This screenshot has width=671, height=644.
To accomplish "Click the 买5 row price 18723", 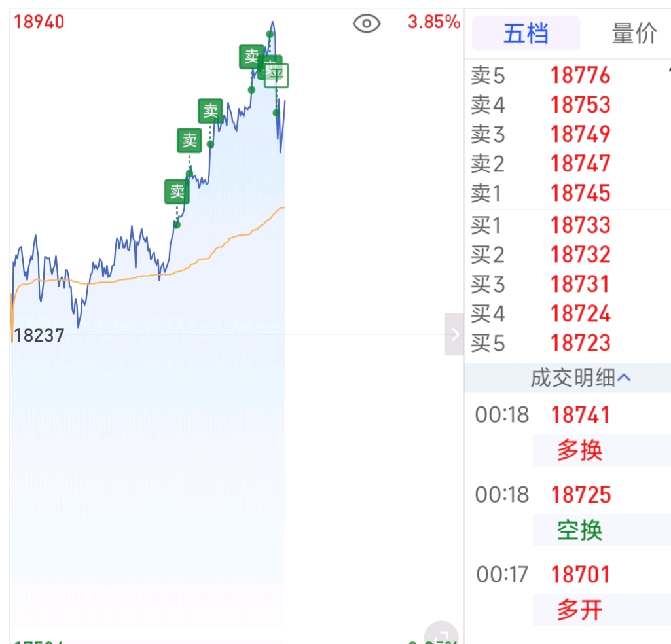I will pyautogui.click(x=580, y=343).
